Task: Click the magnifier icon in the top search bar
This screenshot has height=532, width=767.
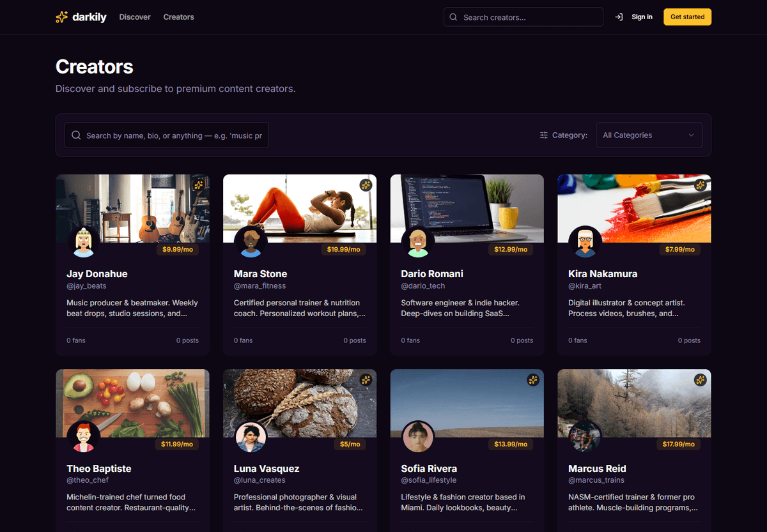Action: click(453, 17)
